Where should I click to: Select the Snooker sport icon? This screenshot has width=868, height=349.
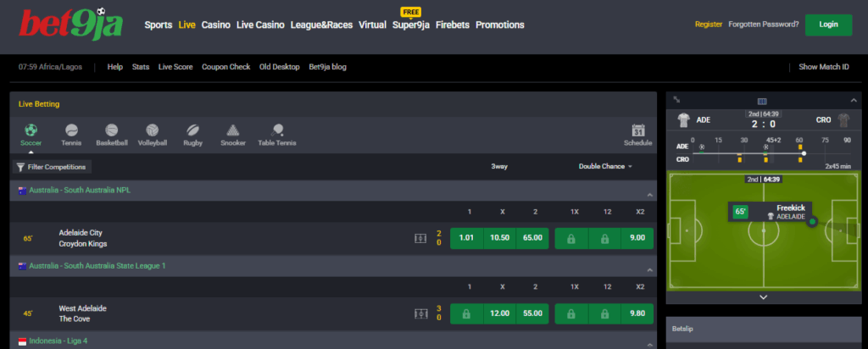[232, 130]
